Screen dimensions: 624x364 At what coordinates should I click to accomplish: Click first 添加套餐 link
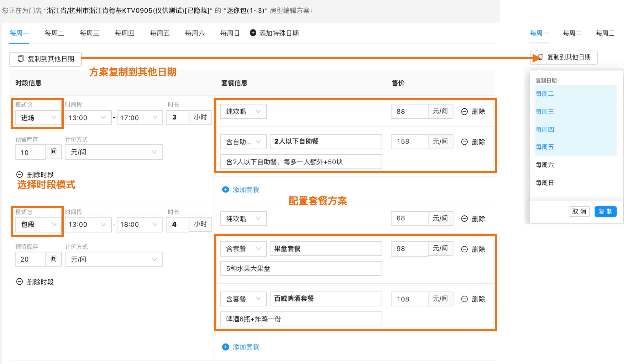(246, 190)
